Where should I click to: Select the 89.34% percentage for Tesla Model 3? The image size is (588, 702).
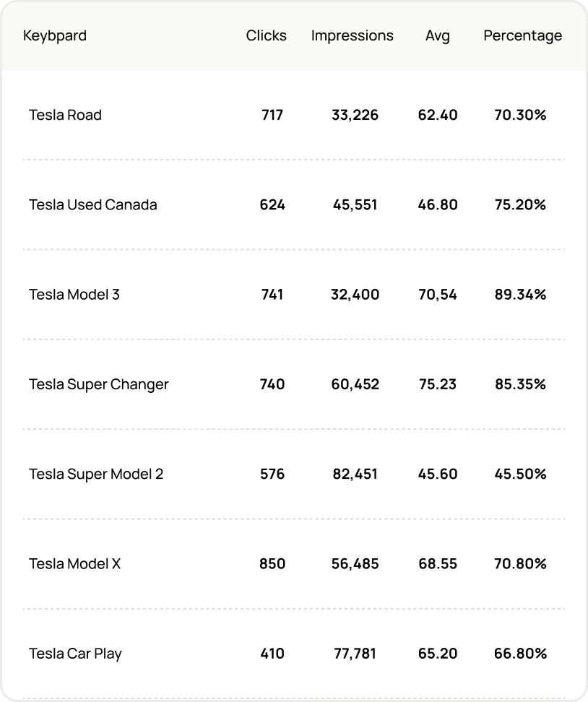pyautogui.click(x=520, y=294)
